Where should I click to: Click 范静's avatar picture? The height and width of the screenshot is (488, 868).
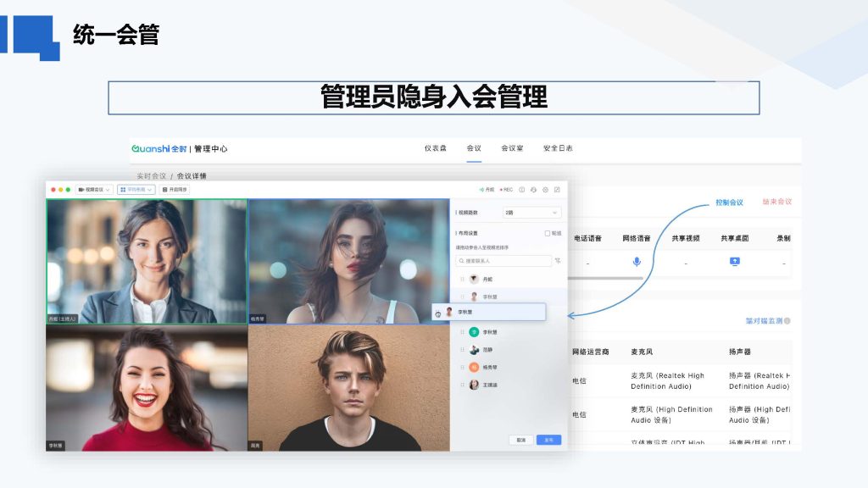pos(474,350)
